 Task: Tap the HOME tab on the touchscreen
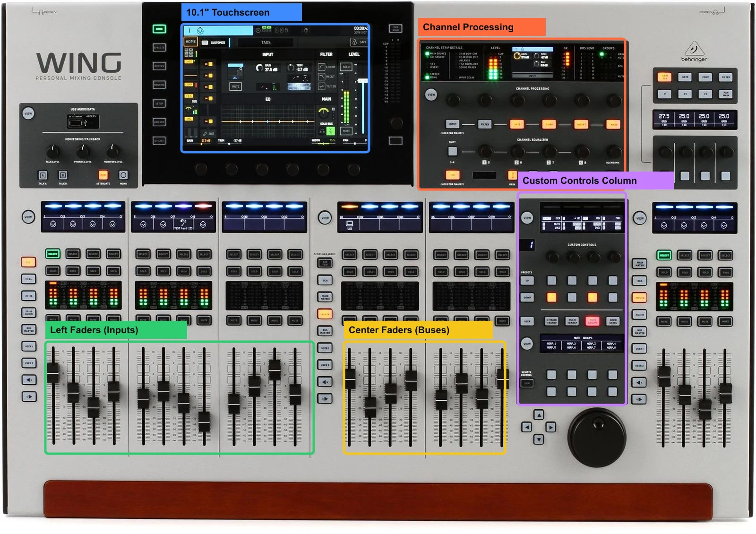click(190, 42)
